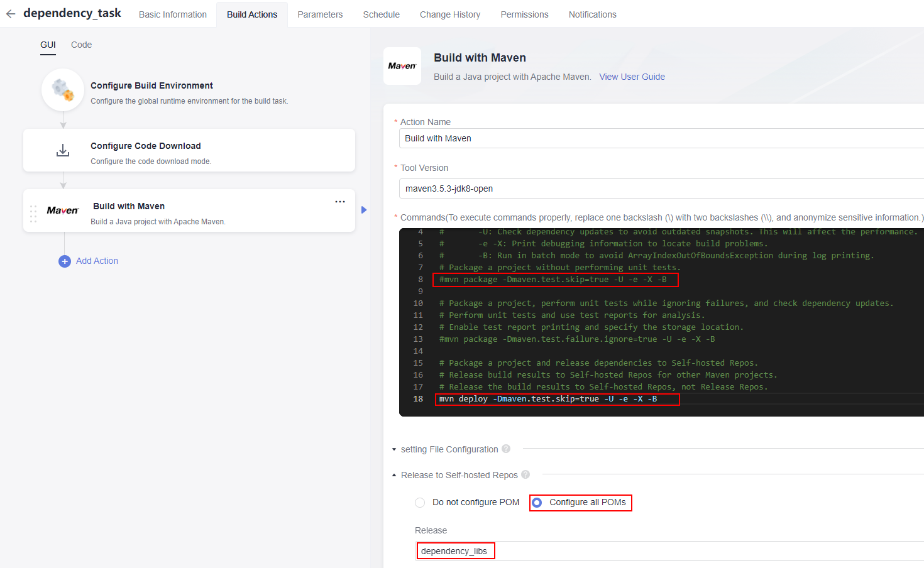
Task: Select the Maven logo in action list
Action: 63,210
